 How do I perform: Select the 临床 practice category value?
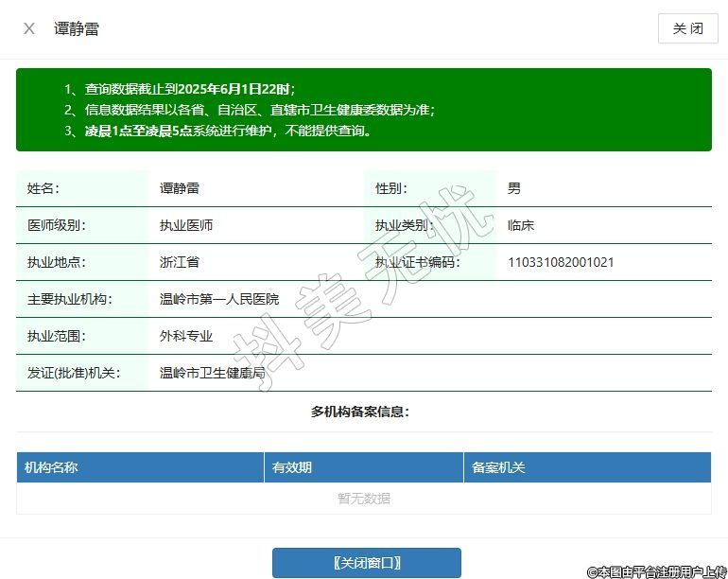tap(521, 225)
